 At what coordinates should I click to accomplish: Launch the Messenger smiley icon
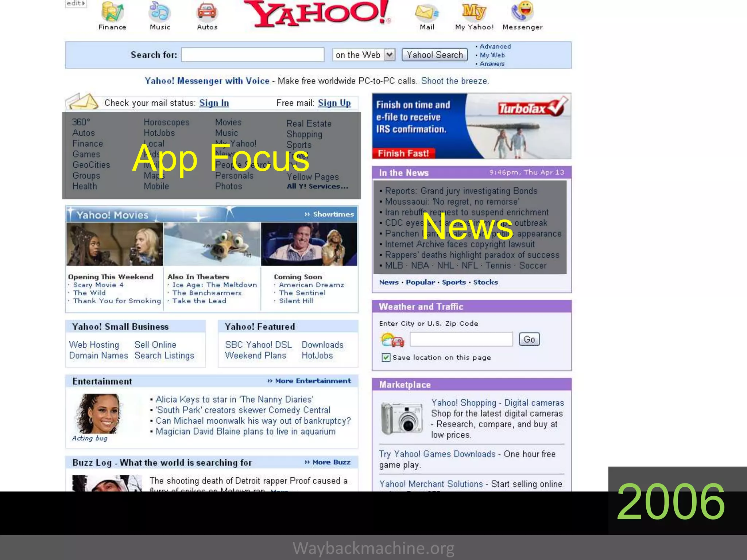[x=522, y=11]
